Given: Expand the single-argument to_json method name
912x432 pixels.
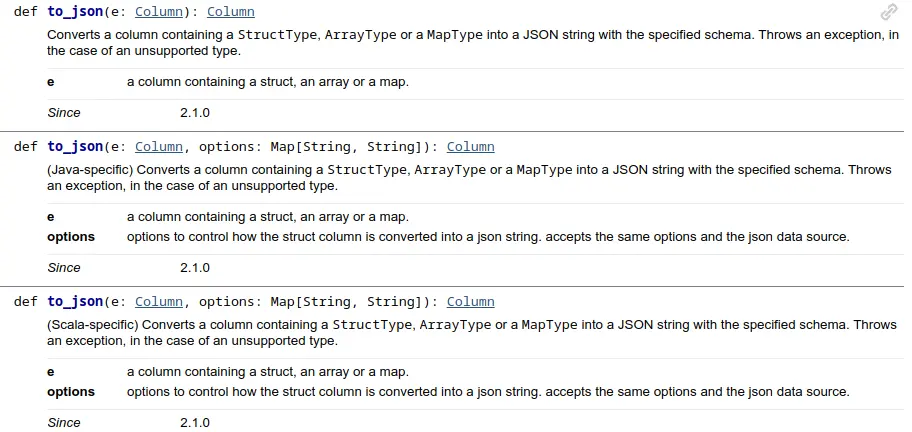Looking at the screenshot, I should [75, 12].
